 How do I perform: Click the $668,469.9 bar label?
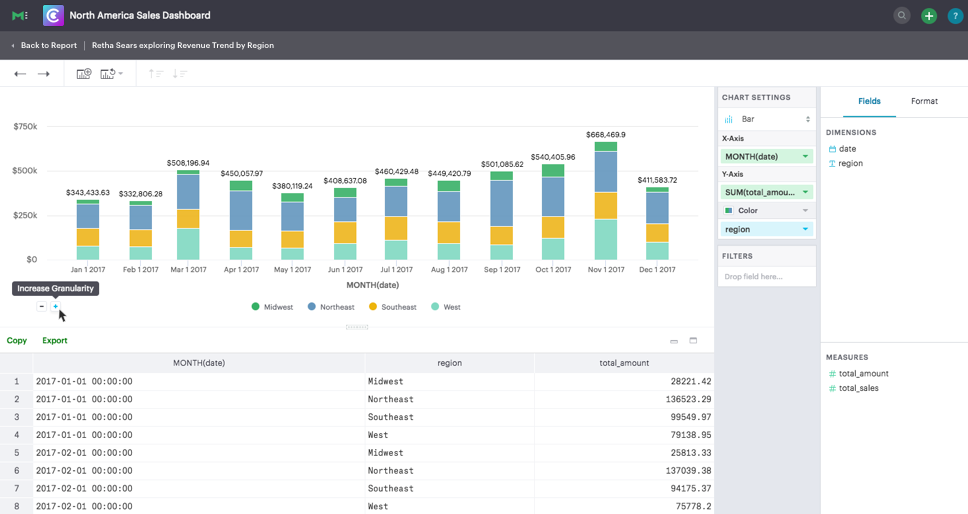click(606, 135)
